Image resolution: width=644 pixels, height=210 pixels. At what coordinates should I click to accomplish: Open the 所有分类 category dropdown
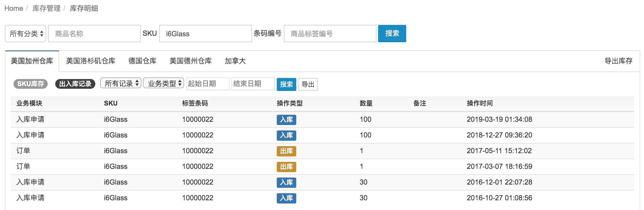point(26,34)
